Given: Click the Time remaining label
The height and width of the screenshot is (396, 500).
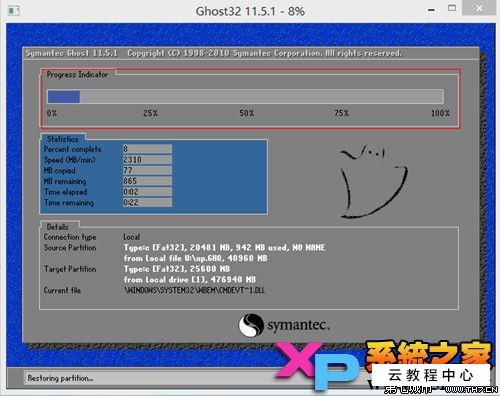Looking at the screenshot, I should coord(69,203).
